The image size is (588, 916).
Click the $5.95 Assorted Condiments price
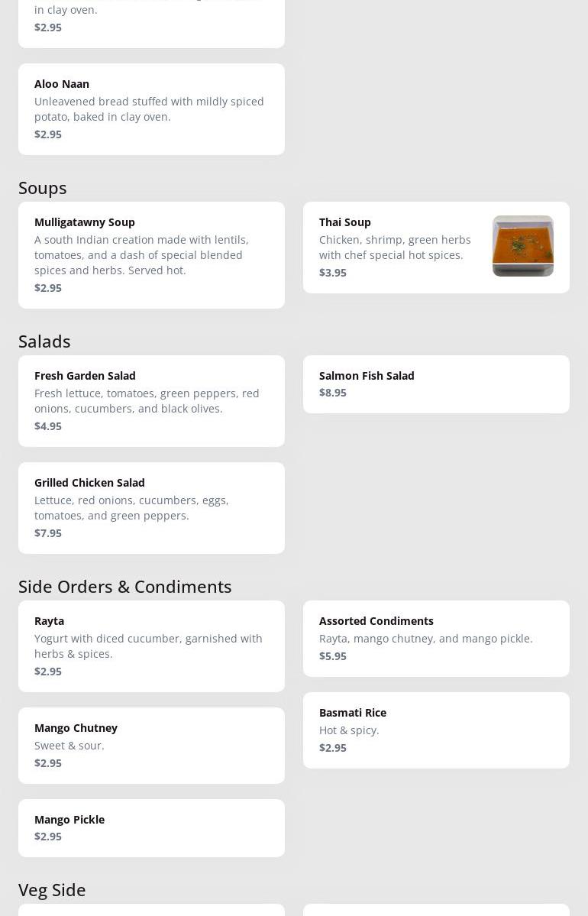333,656
